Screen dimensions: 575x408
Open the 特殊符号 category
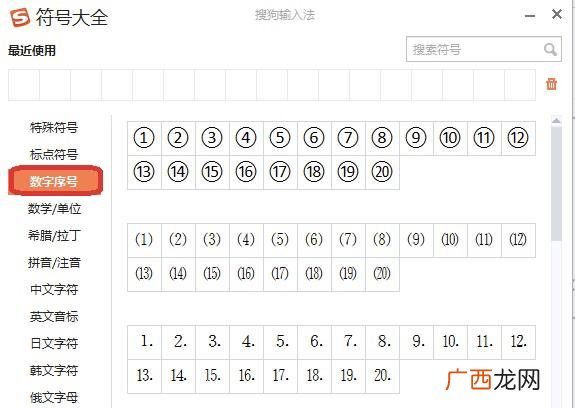coord(54,128)
